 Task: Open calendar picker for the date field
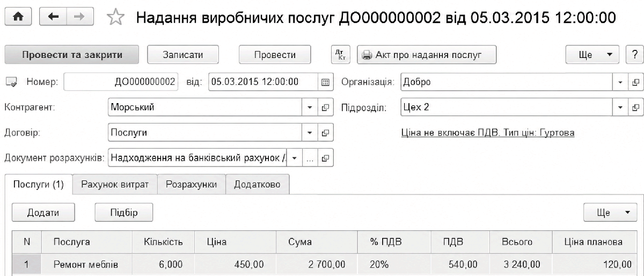click(x=325, y=82)
